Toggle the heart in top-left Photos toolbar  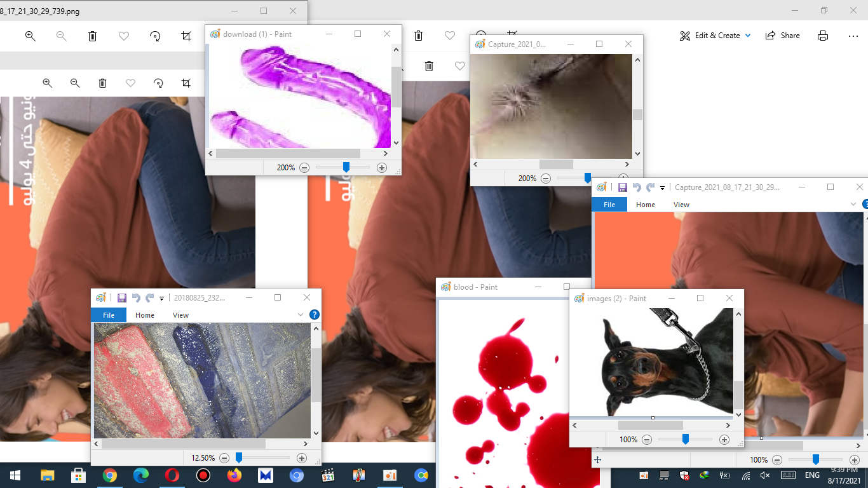(124, 36)
